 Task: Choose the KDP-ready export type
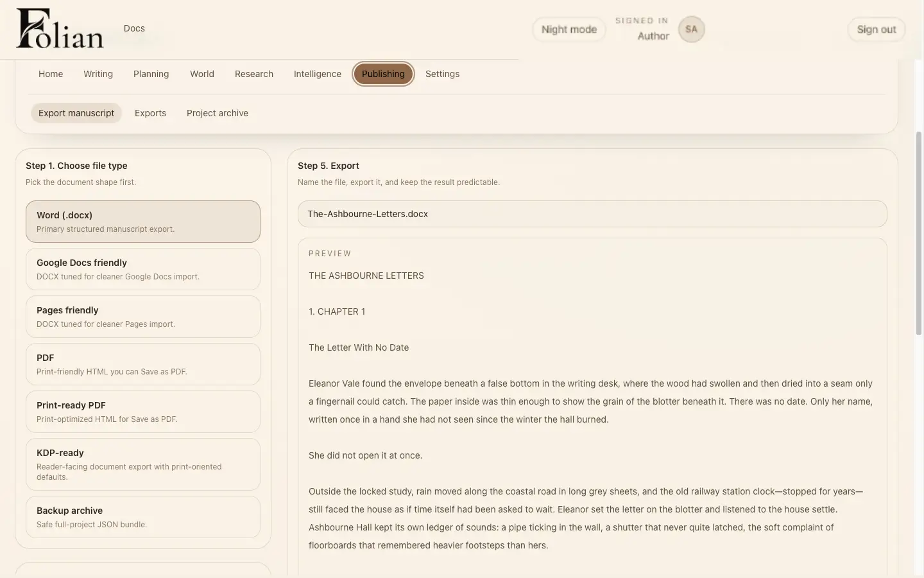pos(143,464)
